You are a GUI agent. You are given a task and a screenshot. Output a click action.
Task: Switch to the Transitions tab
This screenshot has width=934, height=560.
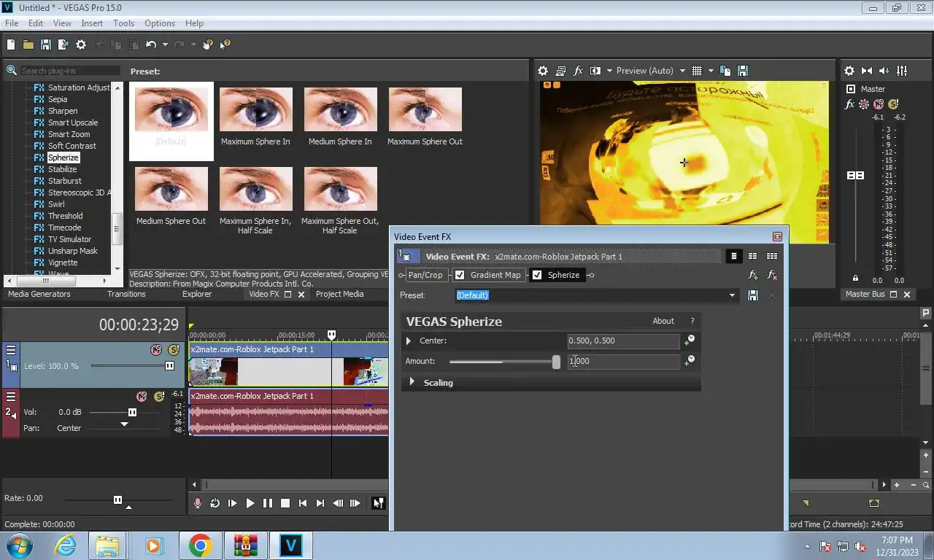pos(126,294)
